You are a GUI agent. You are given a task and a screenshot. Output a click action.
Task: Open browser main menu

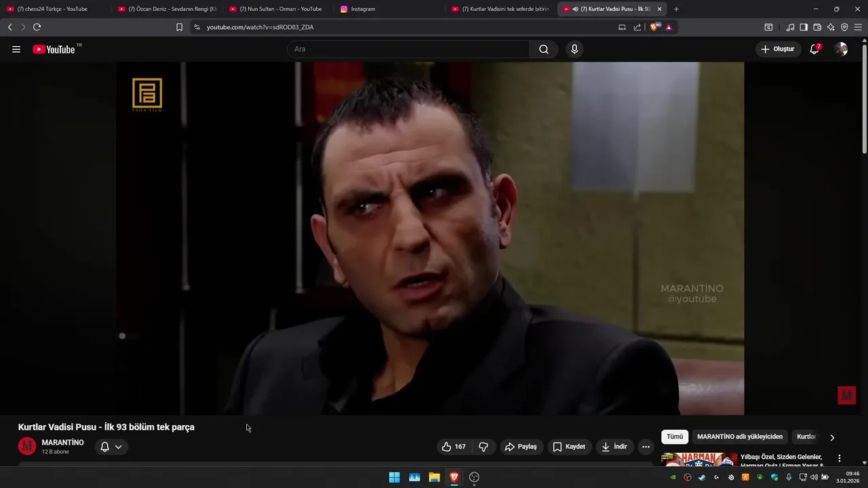coord(858,27)
